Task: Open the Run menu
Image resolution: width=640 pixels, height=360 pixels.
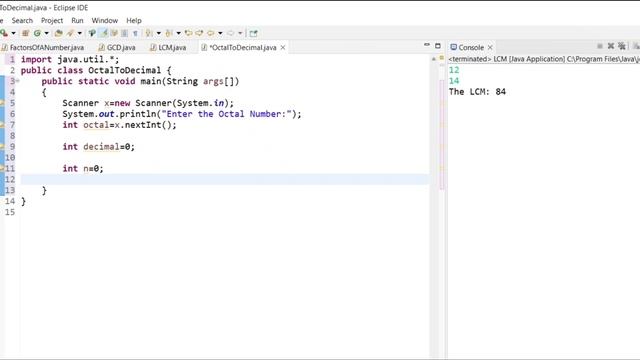Action: coord(77,20)
